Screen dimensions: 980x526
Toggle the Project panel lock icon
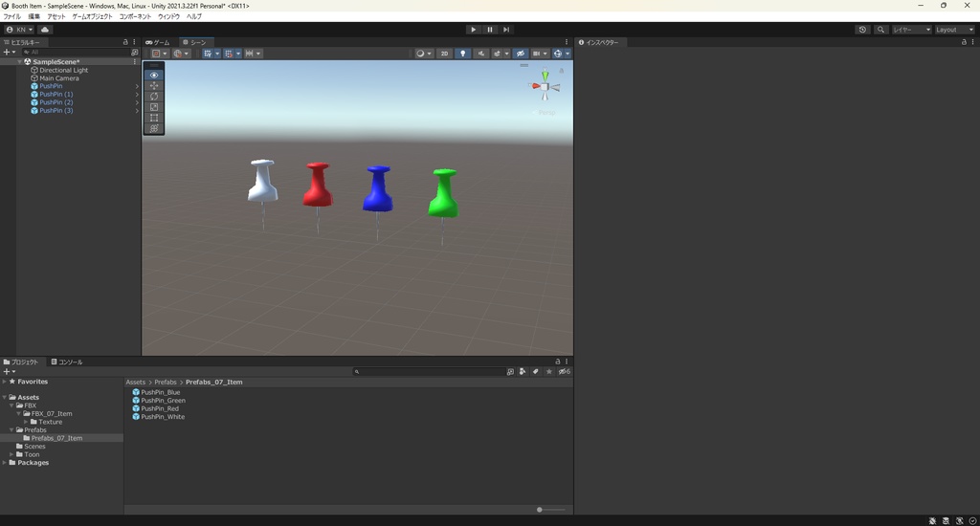[558, 362]
